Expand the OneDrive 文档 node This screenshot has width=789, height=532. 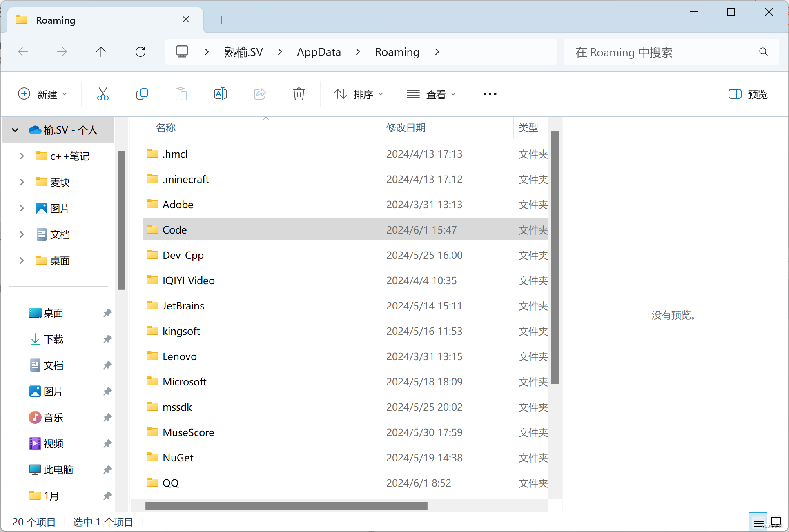click(22, 234)
